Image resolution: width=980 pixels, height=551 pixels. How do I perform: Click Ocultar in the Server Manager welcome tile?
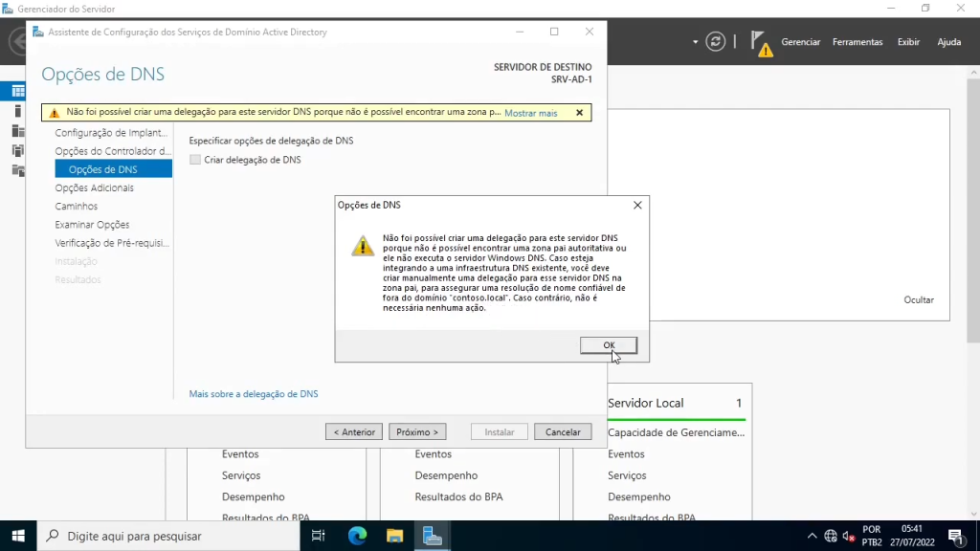coord(918,299)
